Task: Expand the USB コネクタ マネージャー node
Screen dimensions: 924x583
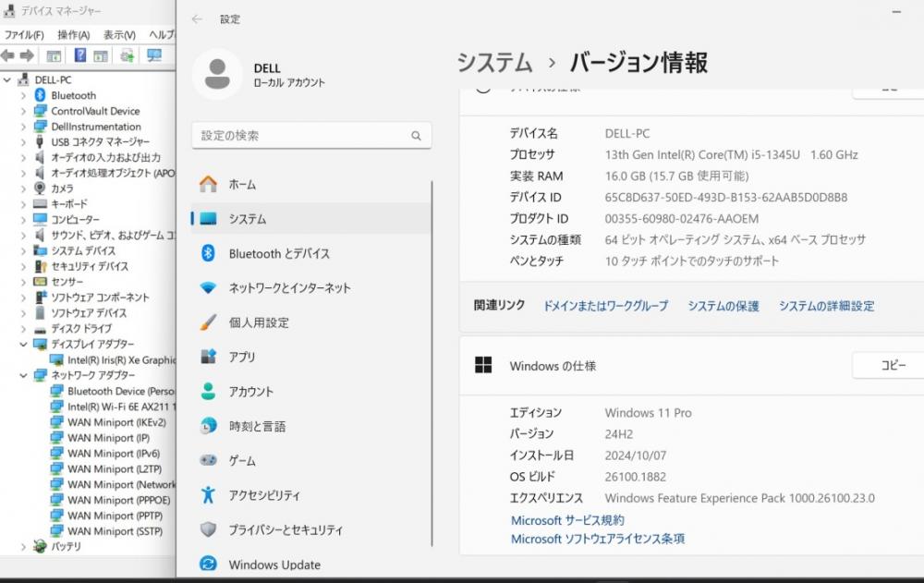Action: tap(24, 142)
